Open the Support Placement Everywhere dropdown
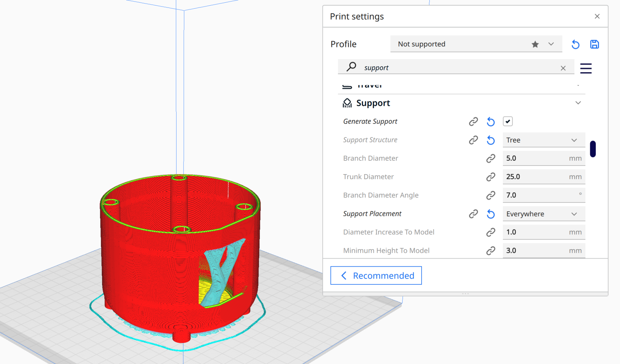620x364 pixels. tap(543, 214)
